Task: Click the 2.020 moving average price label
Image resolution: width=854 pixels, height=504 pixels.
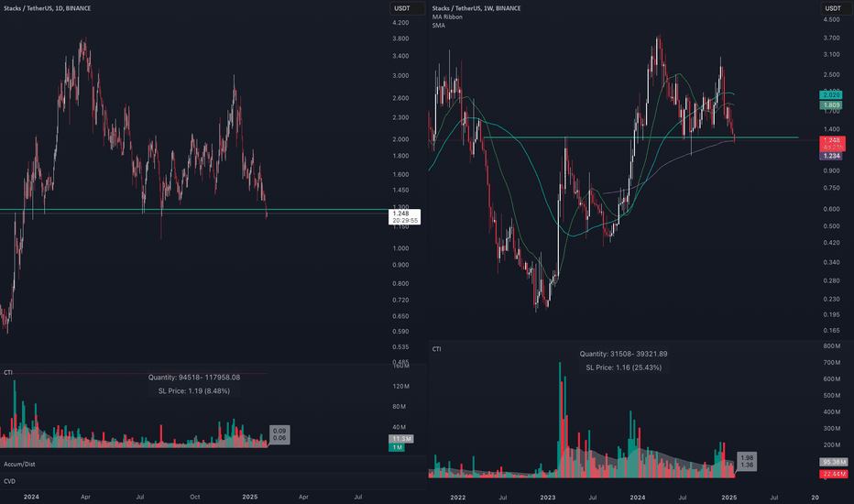Action: [831, 95]
